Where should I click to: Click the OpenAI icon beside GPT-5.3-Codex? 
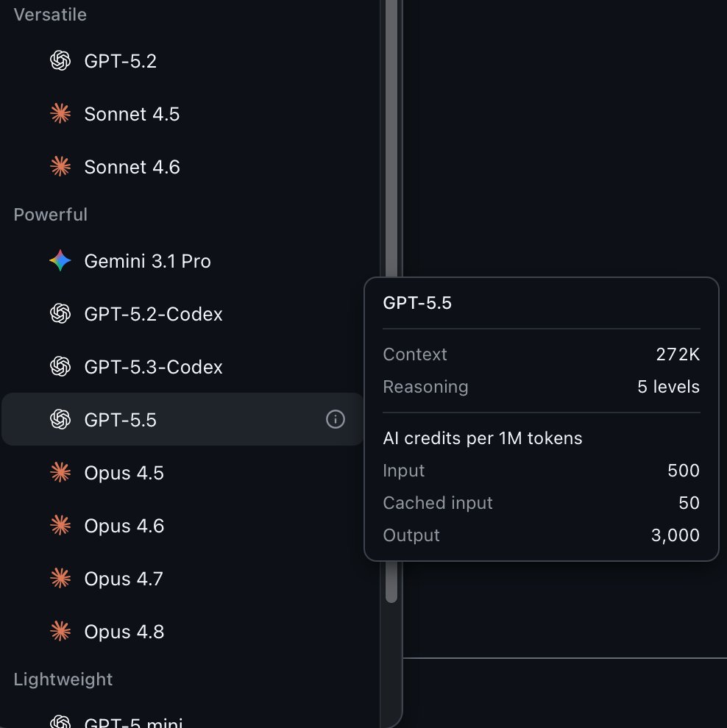point(60,366)
